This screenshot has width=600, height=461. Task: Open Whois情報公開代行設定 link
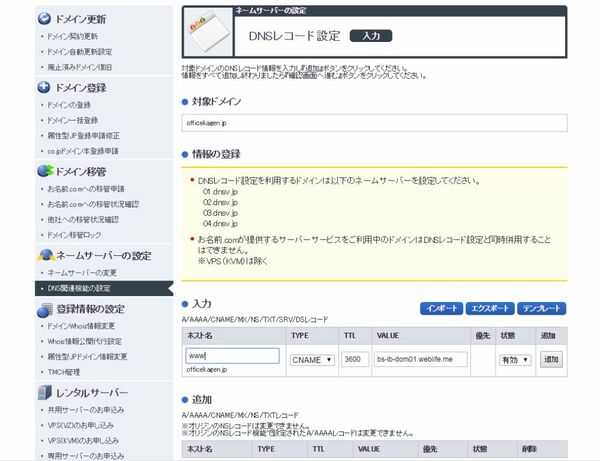(x=84, y=341)
